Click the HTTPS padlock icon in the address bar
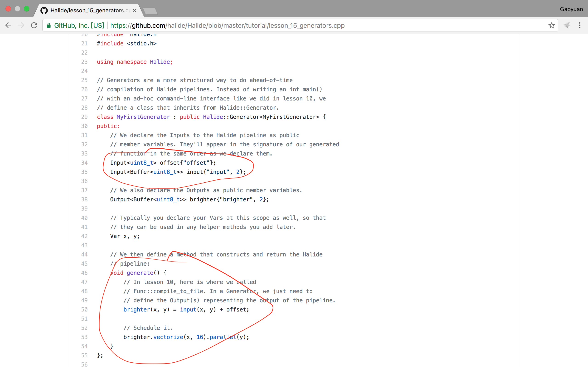 tap(49, 25)
